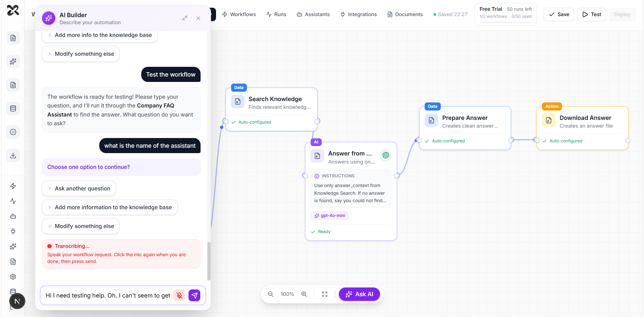Save the workflow
The image size is (644, 317).
pos(559,14)
